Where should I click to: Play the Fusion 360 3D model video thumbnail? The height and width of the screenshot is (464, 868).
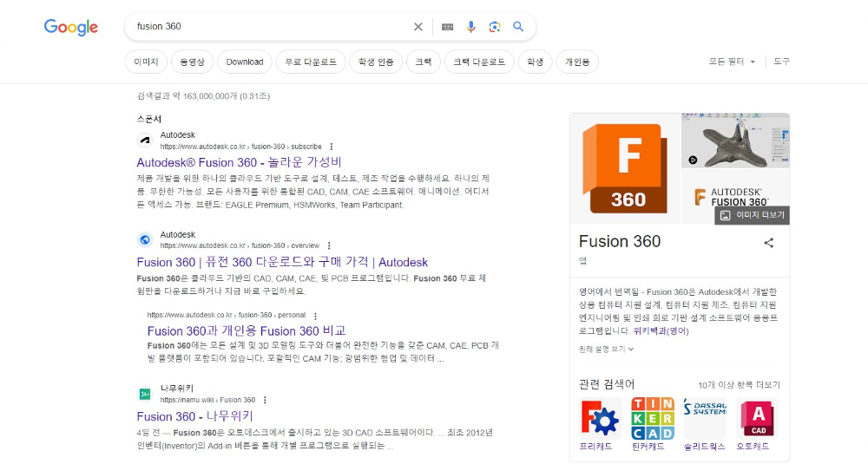pos(736,140)
